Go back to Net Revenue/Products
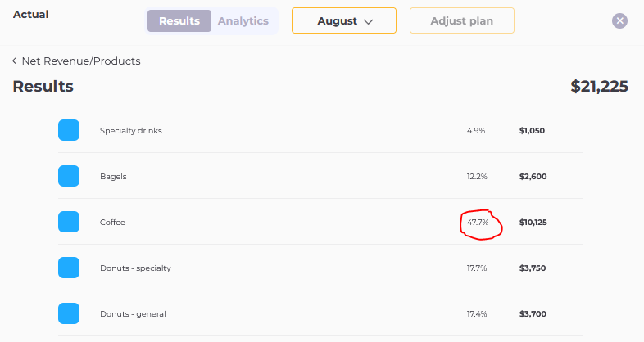The width and height of the screenshot is (644, 342). 81,61
